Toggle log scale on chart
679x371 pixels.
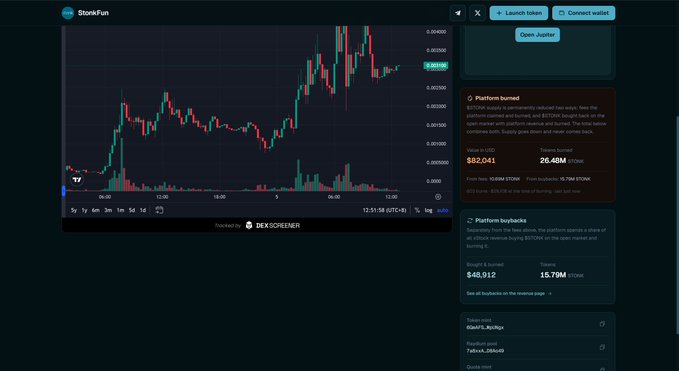click(428, 210)
